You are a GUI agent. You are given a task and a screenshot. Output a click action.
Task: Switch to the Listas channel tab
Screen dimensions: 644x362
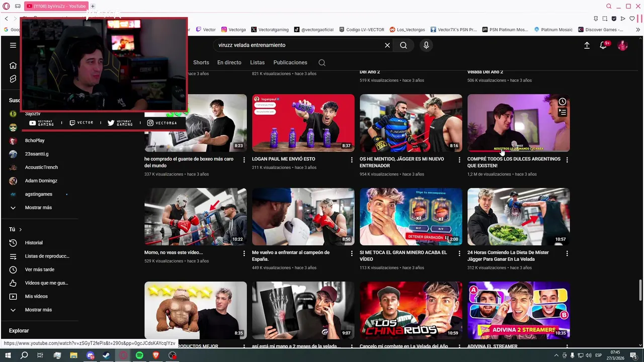pos(257,63)
